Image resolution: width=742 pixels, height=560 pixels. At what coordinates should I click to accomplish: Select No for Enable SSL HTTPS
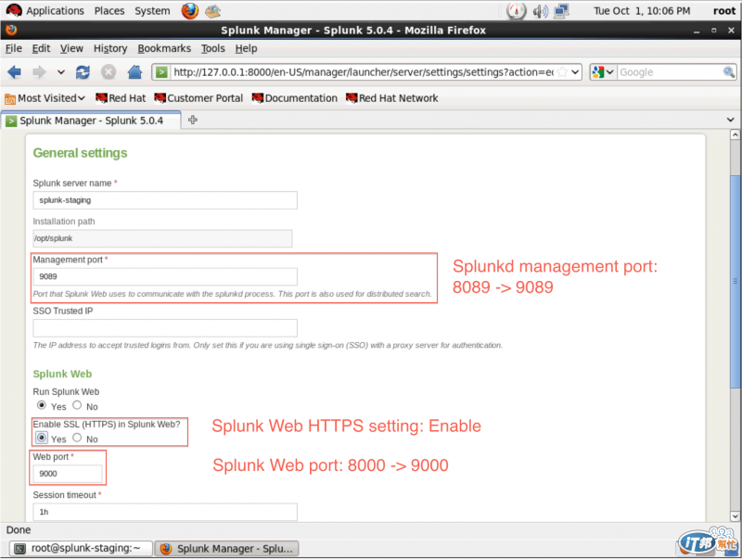[x=77, y=438]
